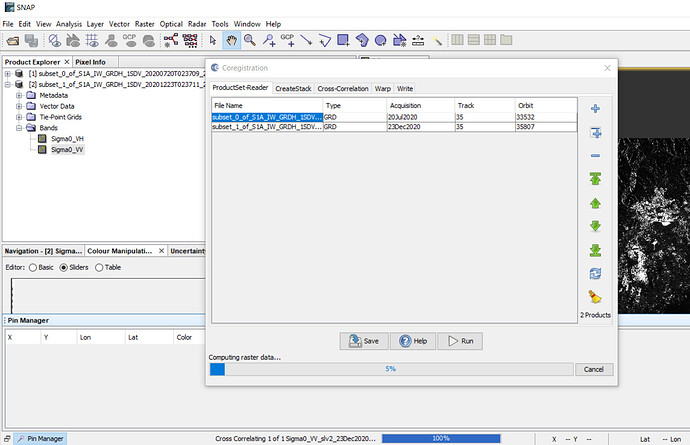Collapse product [2] tree node

tap(7, 85)
